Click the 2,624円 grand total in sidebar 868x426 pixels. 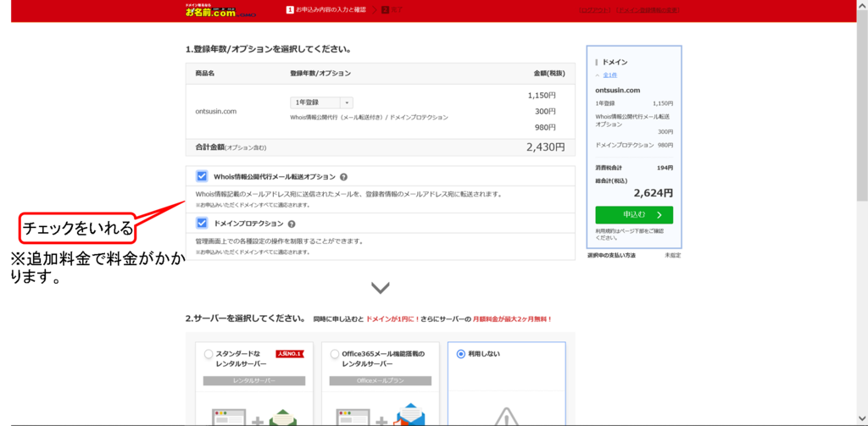click(x=654, y=193)
